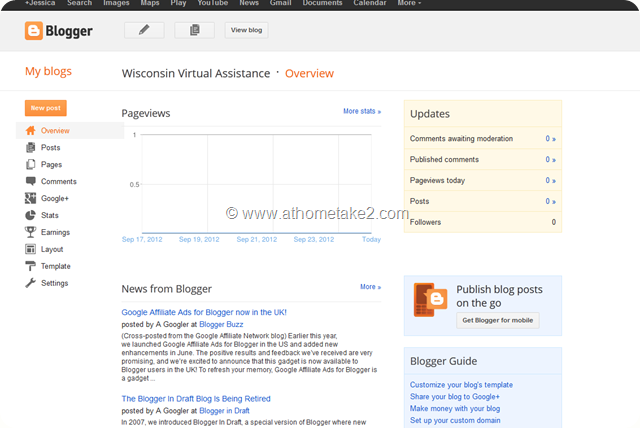The height and width of the screenshot is (428, 640).
Task: Click Documents in the Google bar
Action: [x=322, y=3]
